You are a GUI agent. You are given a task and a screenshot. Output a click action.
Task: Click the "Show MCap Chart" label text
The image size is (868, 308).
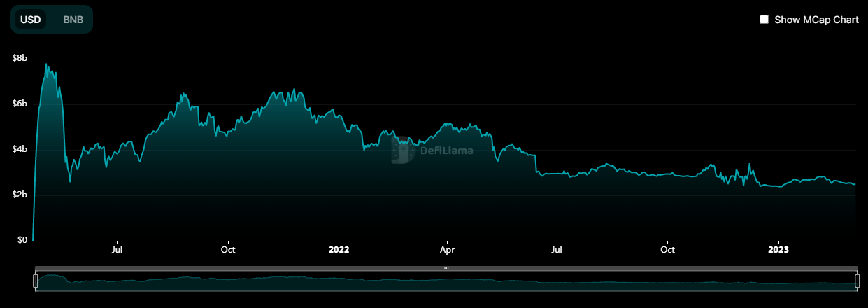tap(816, 20)
